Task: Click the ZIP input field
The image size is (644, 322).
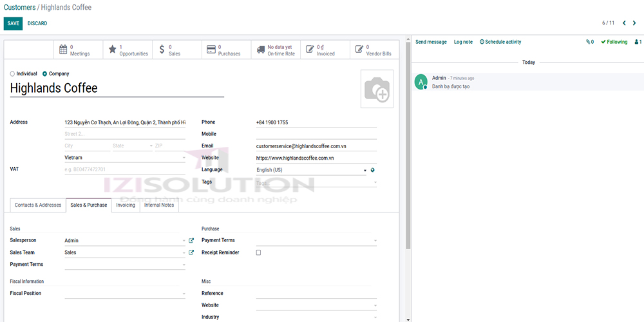Action: (170, 146)
